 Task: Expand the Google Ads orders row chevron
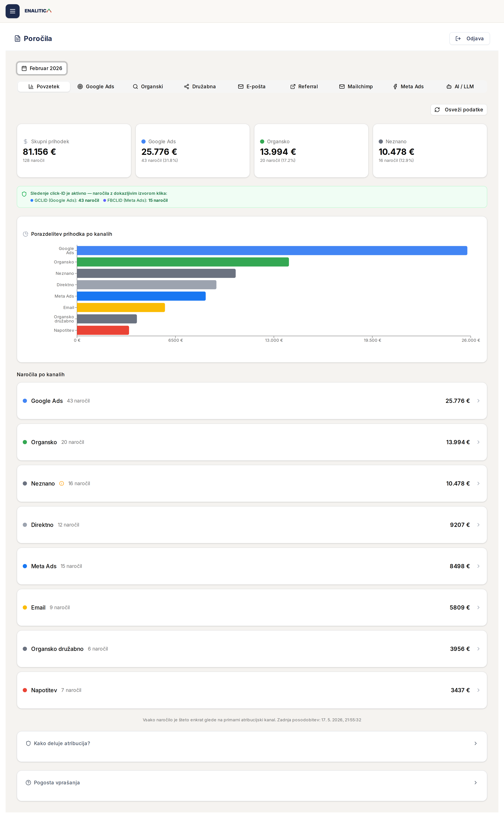[478, 401]
